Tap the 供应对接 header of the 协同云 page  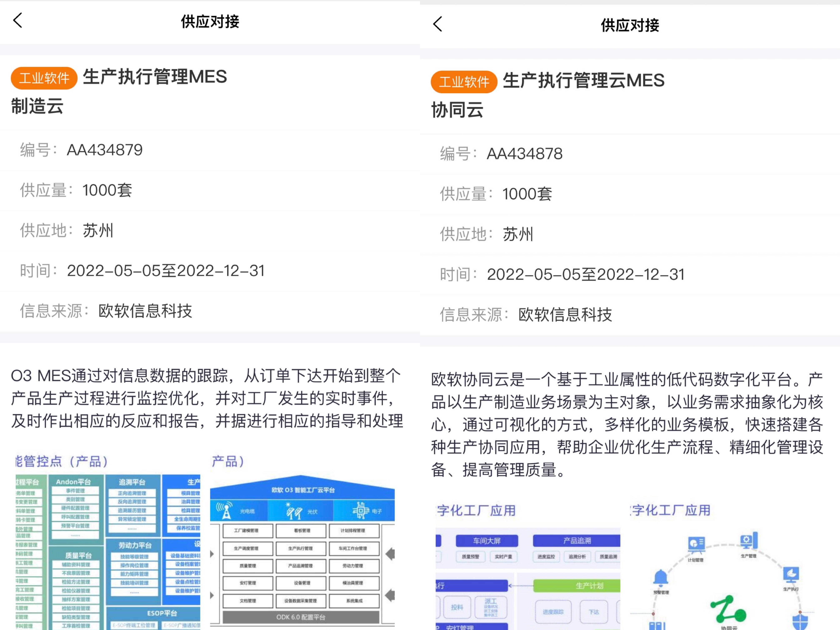pos(630,25)
